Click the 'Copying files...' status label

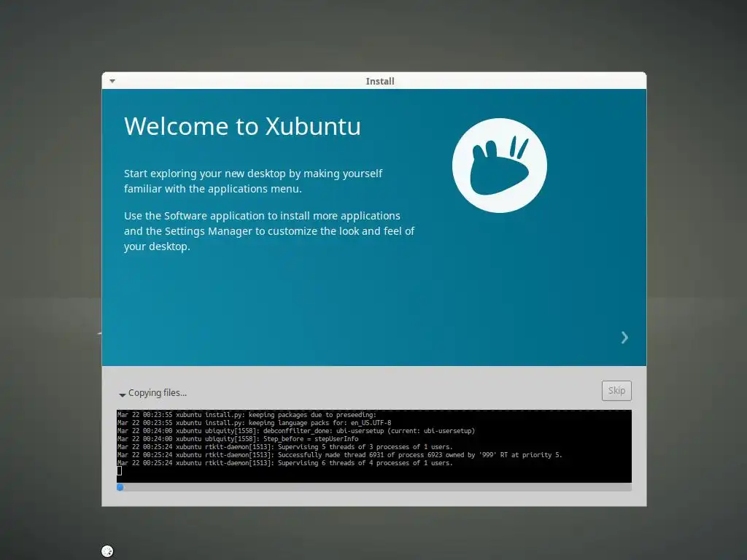tap(158, 393)
